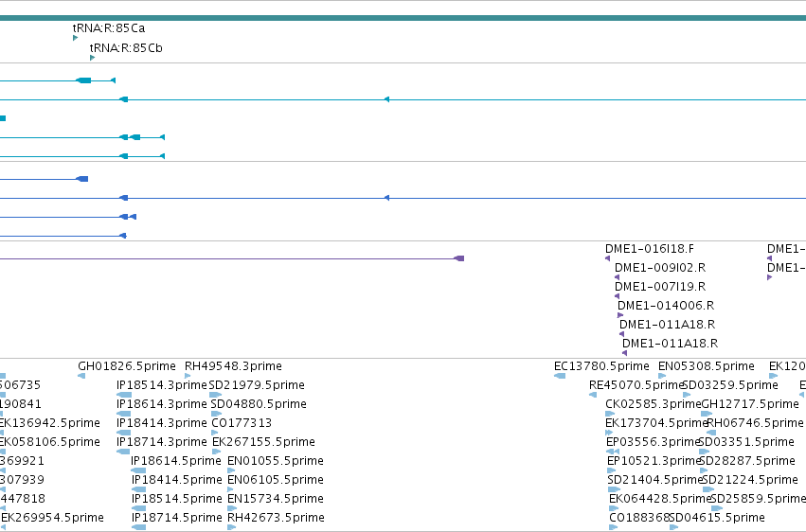Screen dimensions: 806x532
Task: Open the IP18414.5prime label
Action: [x=177, y=480]
